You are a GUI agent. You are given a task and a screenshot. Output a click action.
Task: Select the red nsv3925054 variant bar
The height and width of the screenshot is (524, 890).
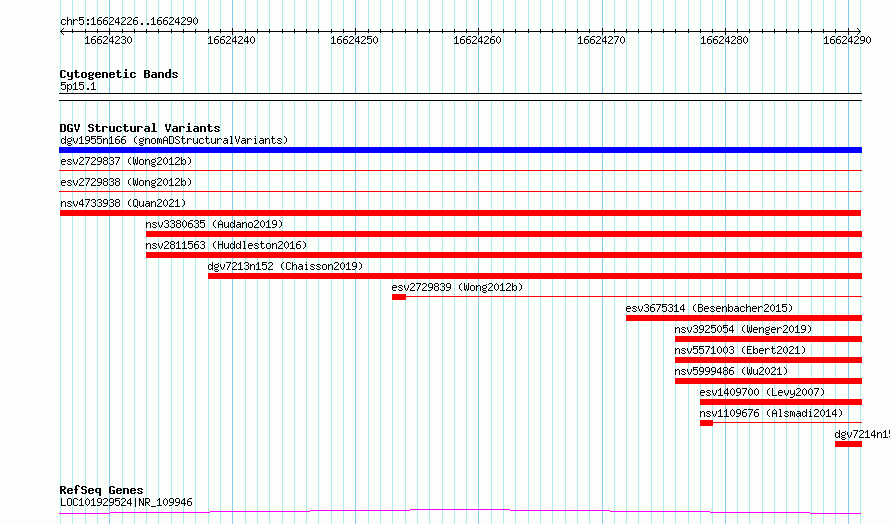[x=769, y=339]
